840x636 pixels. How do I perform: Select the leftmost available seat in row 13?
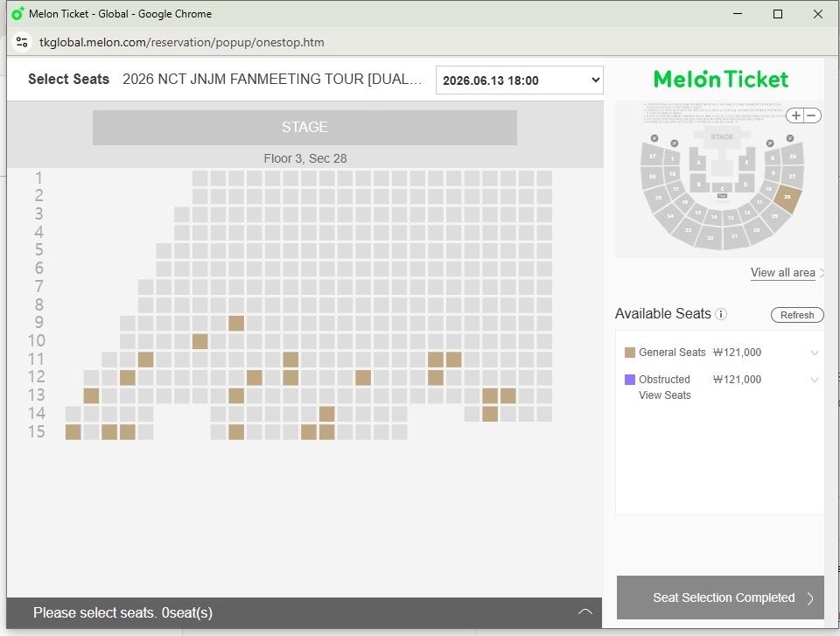click(91, 396)
